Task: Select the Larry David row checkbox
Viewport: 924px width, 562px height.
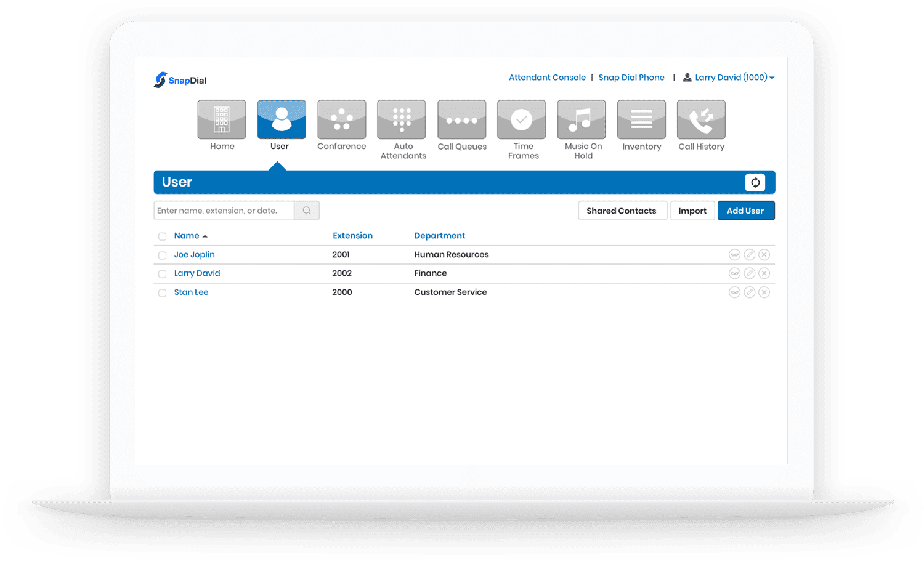Action: point(163,274)
